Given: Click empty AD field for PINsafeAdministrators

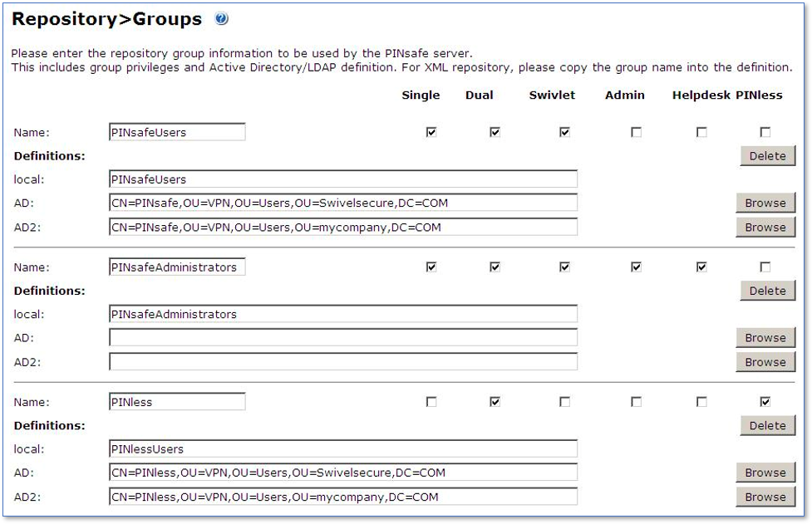Looking at the screenshot, I should [342, 338].
